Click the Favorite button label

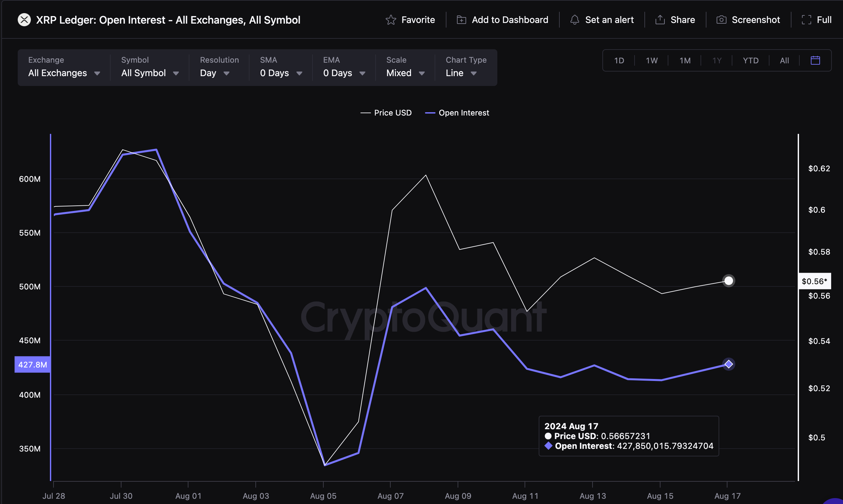point(418,20)
